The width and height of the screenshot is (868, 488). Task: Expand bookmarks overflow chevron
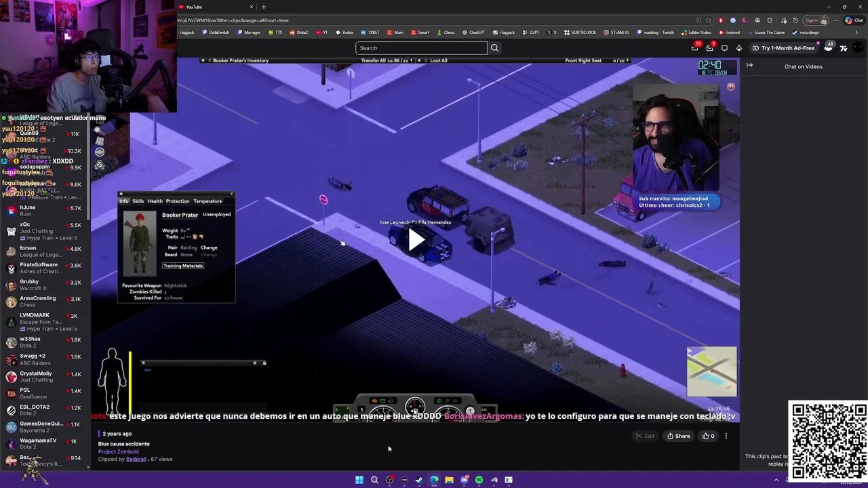(x=856, y=33)
